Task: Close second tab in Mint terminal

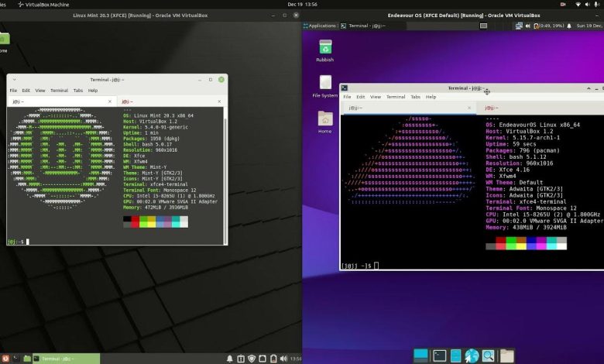Action: (219, 101)
